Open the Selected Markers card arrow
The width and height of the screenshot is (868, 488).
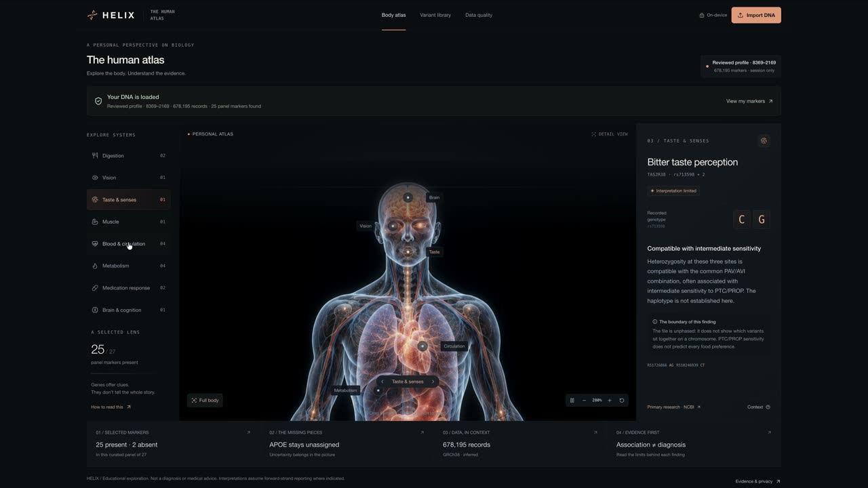pyautogui.click(x=248, y=432)
